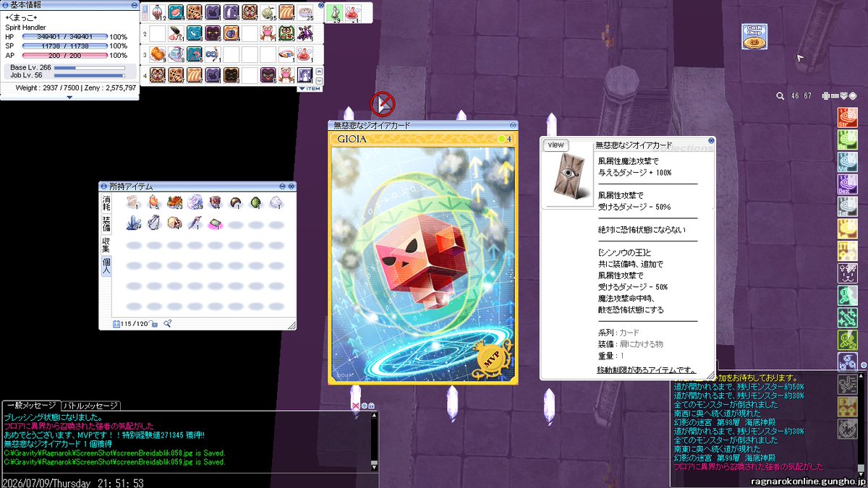Viewport: 868px width, 488px height.
Task: Open the ITEM dropdown under the hotbar
Action: [309, 88]
